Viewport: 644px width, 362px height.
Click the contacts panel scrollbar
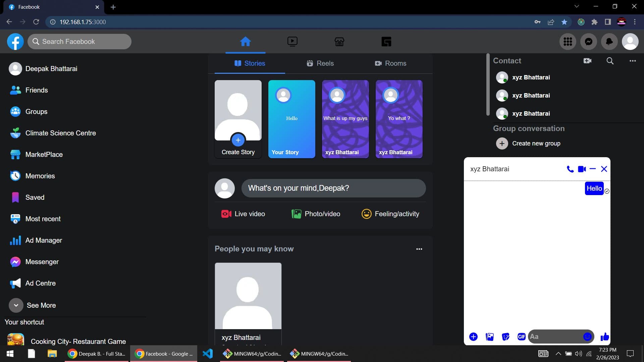488,84
